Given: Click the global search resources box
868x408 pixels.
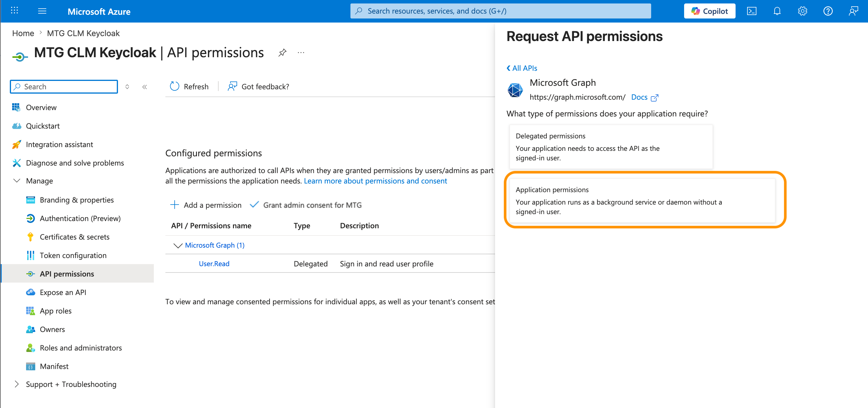Looking at the screenshot, I should pos(501,11).
